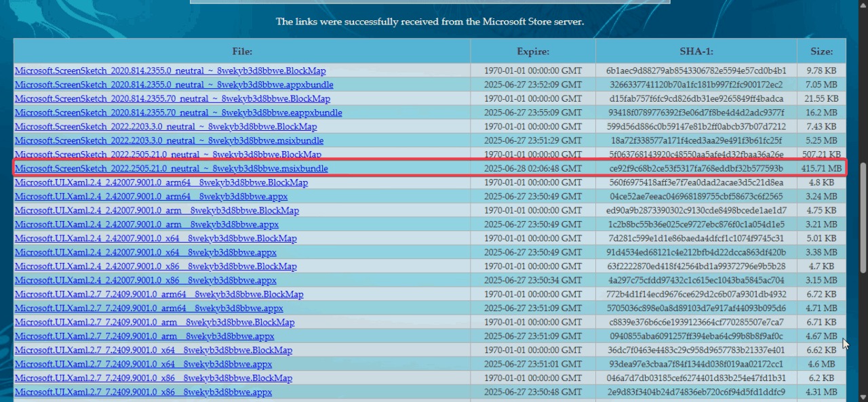The image size is (868, 402).
Task: Download UI.Xaml.2.4 x86 appx package
Action: [x=146, y=280]
